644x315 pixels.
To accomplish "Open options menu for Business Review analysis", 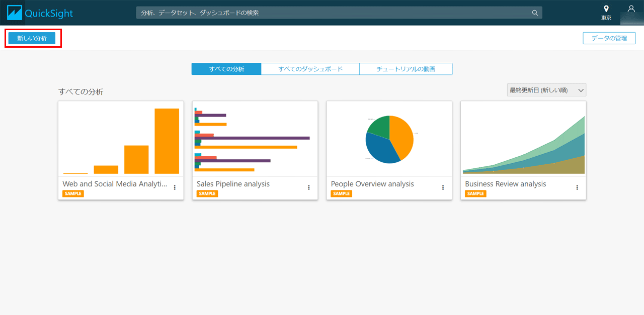I will (577, 187).
